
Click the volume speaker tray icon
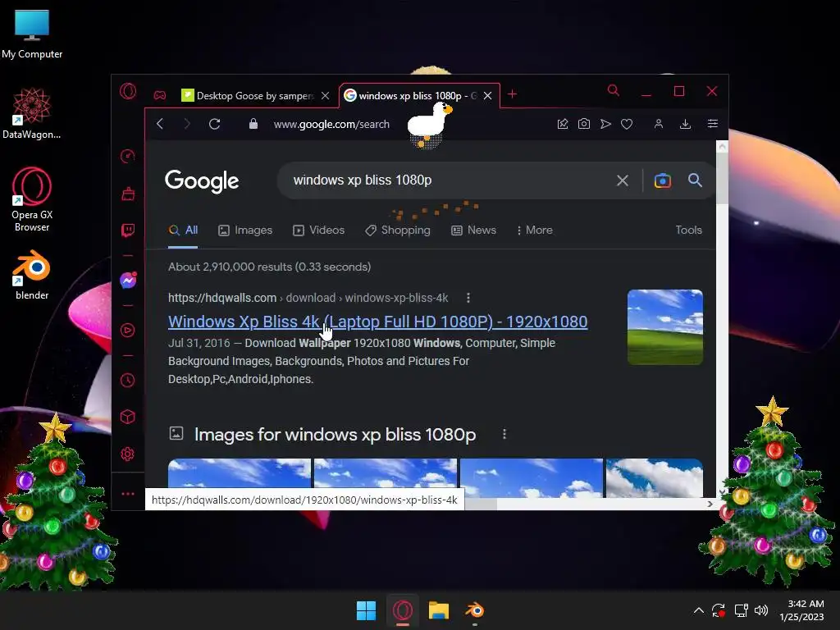point(761,610)
